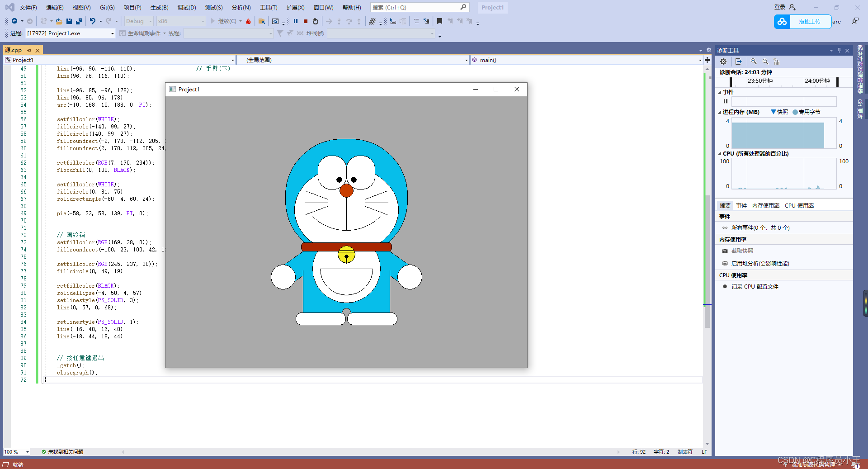Screen dimensions: 868x469
Task: Click the Visual Studio logo icon
Action: [x=9, y=7]
